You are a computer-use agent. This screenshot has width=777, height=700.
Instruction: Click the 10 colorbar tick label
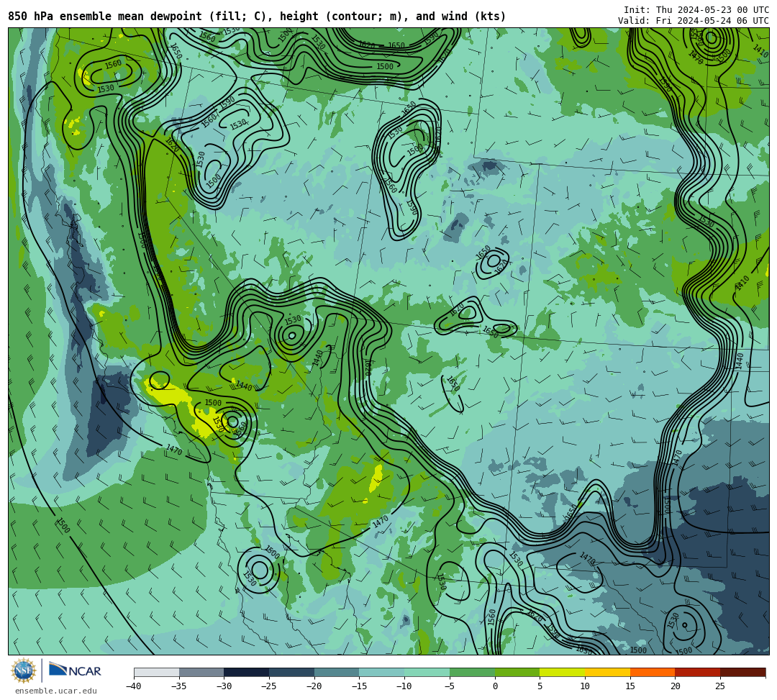pos(585,686)
